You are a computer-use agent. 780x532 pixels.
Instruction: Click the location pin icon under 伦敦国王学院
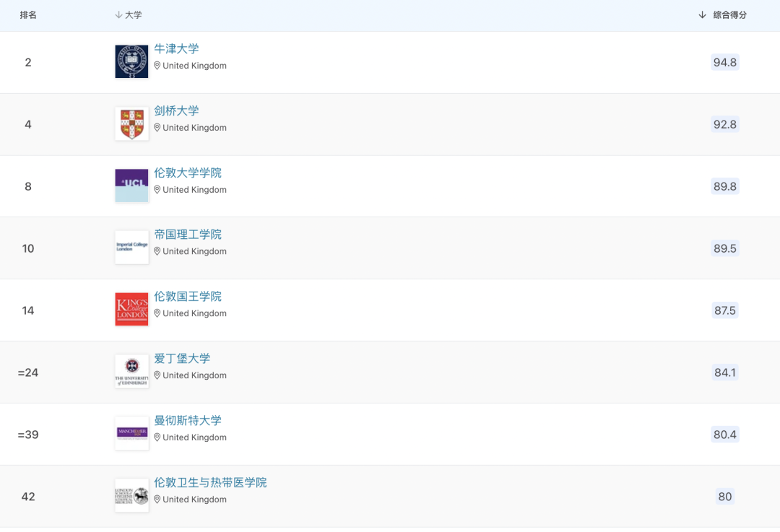(x=157, y=314)
